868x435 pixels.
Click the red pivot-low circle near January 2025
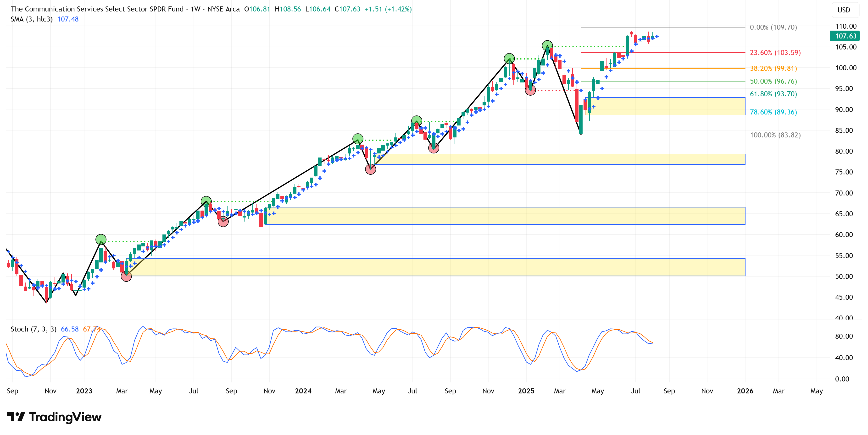coord(530,90)
